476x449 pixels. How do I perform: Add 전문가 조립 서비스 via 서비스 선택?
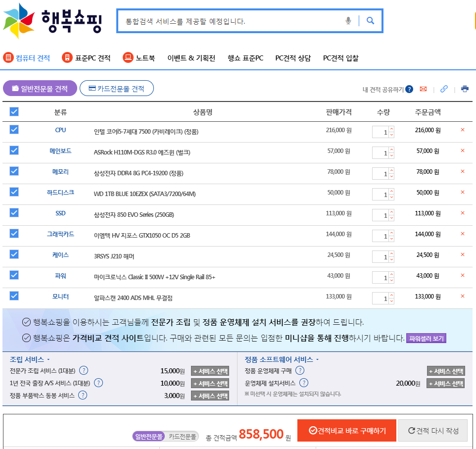[x=210, y=371]
